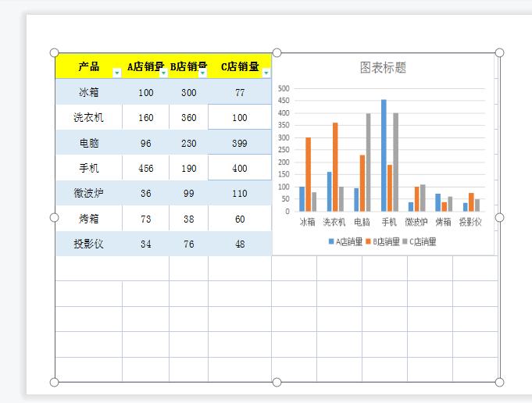Screen dimensions: 532x403
Task: Click the tallest blue bar for 手机
Action: click(x=384, y=155)
